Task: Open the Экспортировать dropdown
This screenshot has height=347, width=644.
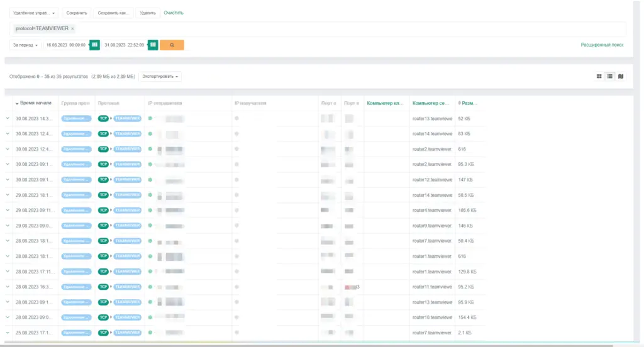Action: point(160,77)
